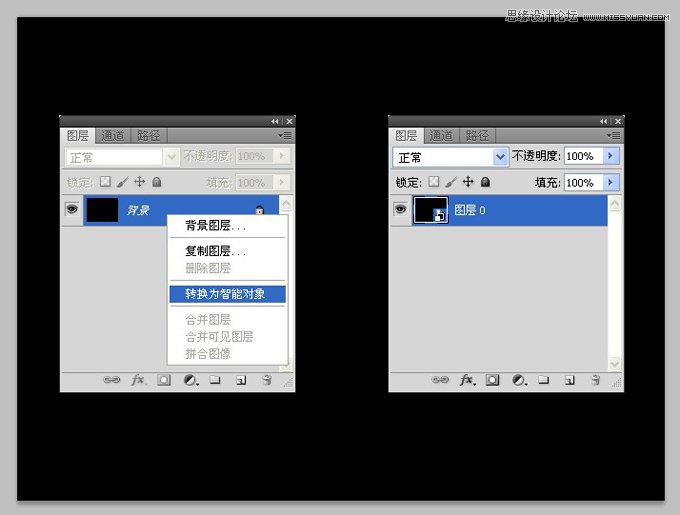Click adjustment layer icon in left panel
The width and height of the screenshot is (680, 515).
(x=190, y=380)
